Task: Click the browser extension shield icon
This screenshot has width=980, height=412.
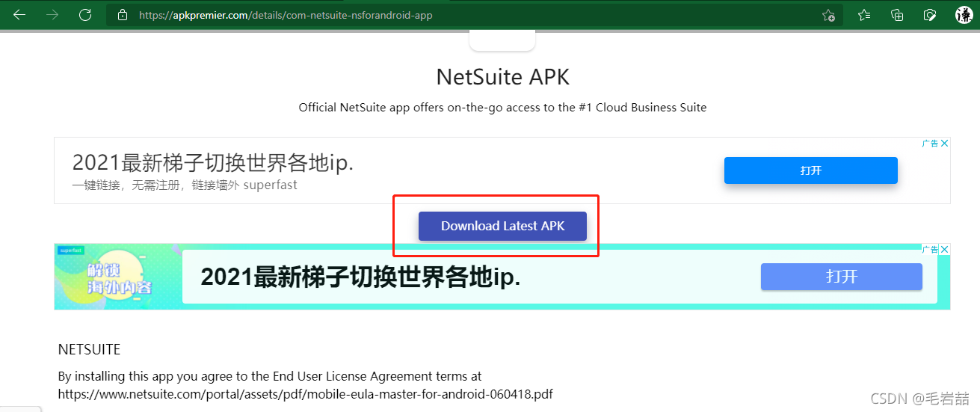Action: (x=930, y=15)
